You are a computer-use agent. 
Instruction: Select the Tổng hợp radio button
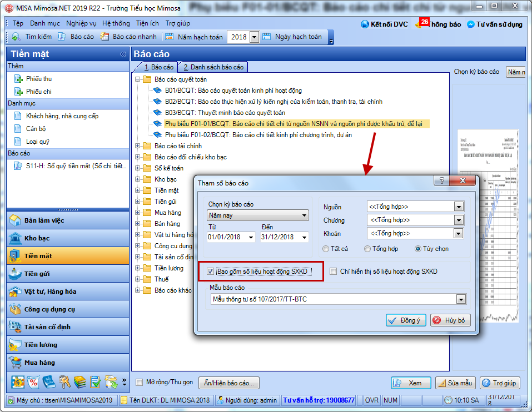point(367,249)
